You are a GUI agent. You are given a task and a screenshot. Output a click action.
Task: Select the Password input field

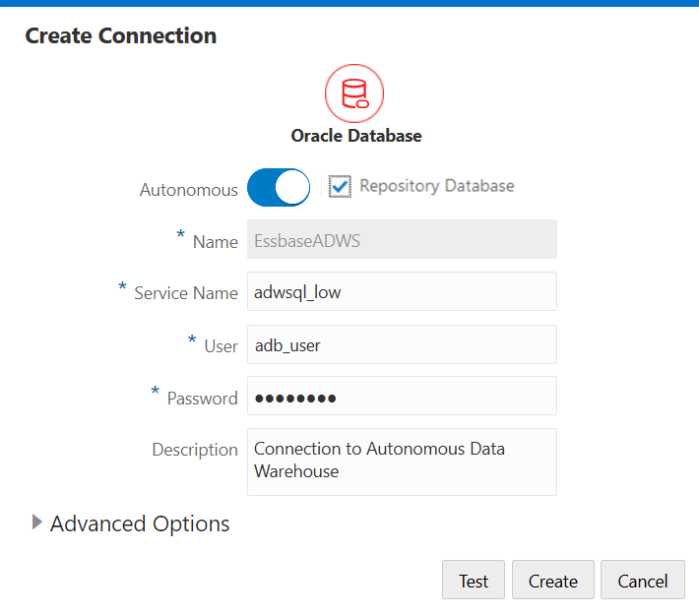pyautogui.click(x=402, y=396)
